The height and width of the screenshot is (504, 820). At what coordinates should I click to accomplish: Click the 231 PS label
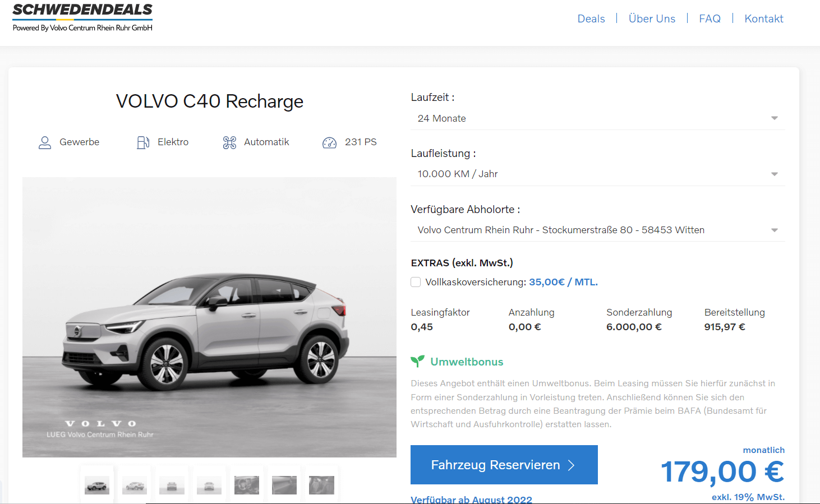(x=361, y=142)
